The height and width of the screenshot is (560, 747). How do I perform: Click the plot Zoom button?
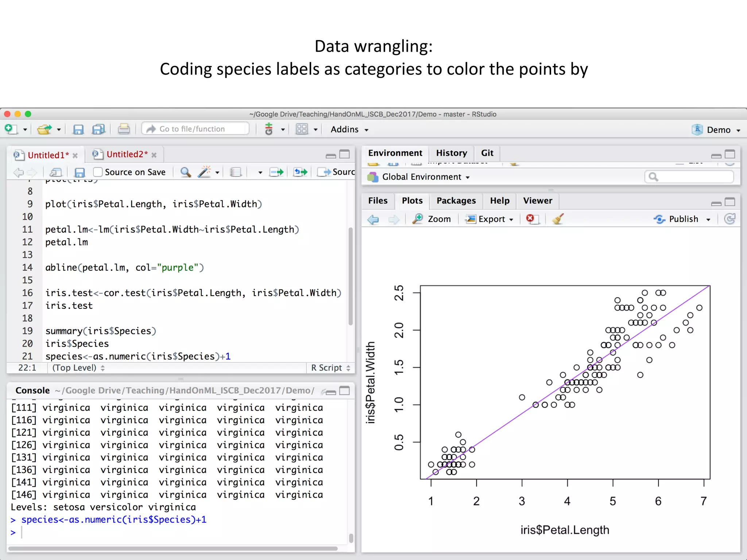tap(431, 219)
